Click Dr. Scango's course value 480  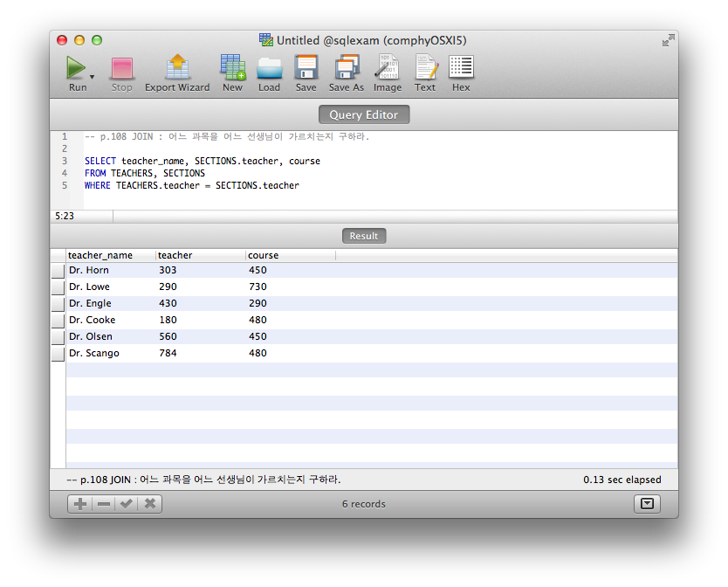[258, 353]
